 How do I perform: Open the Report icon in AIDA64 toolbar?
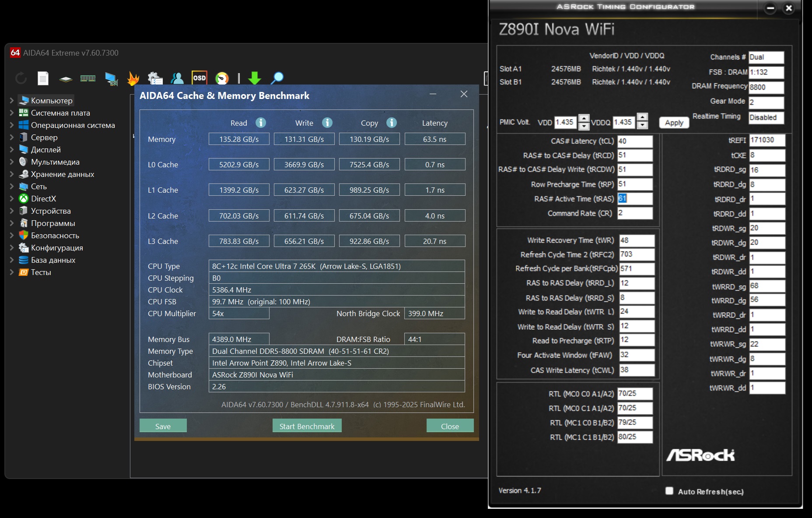pyautogui.click(x=43, y=78)
